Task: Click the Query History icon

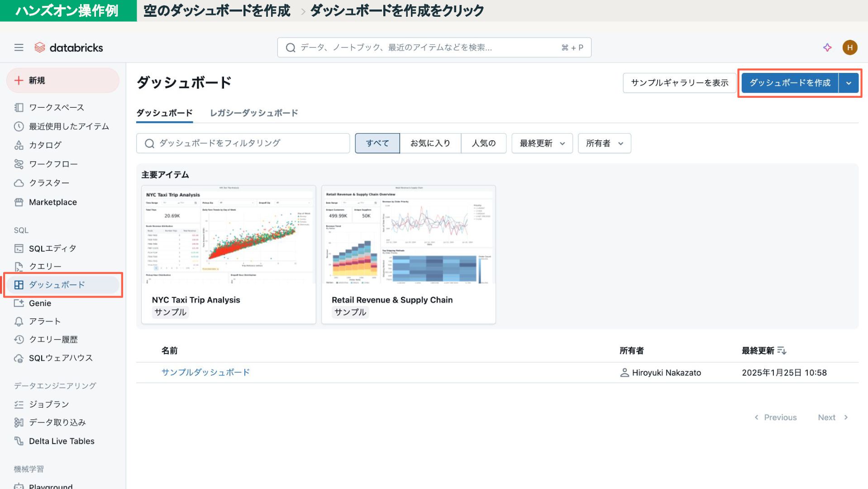Action: [19, 339]
